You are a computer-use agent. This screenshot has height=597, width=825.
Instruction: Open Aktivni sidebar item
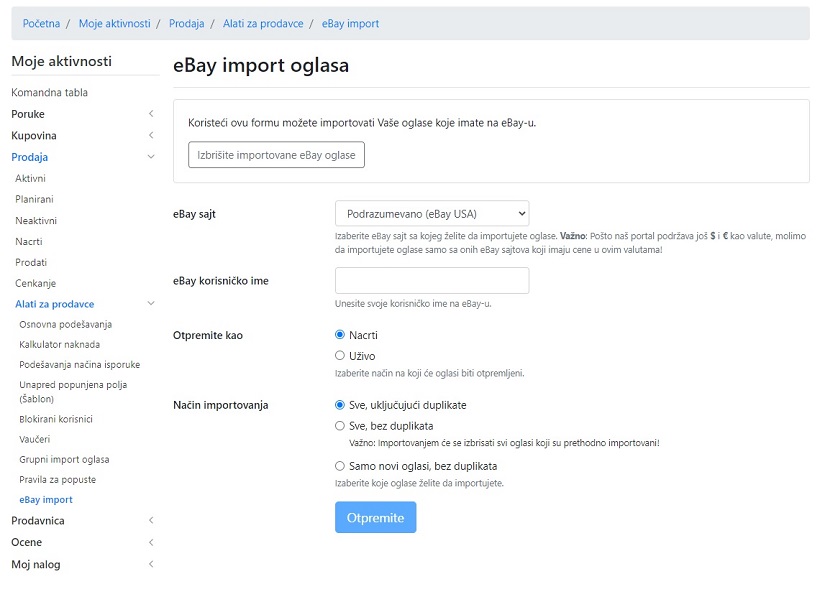tap(31, 178)
